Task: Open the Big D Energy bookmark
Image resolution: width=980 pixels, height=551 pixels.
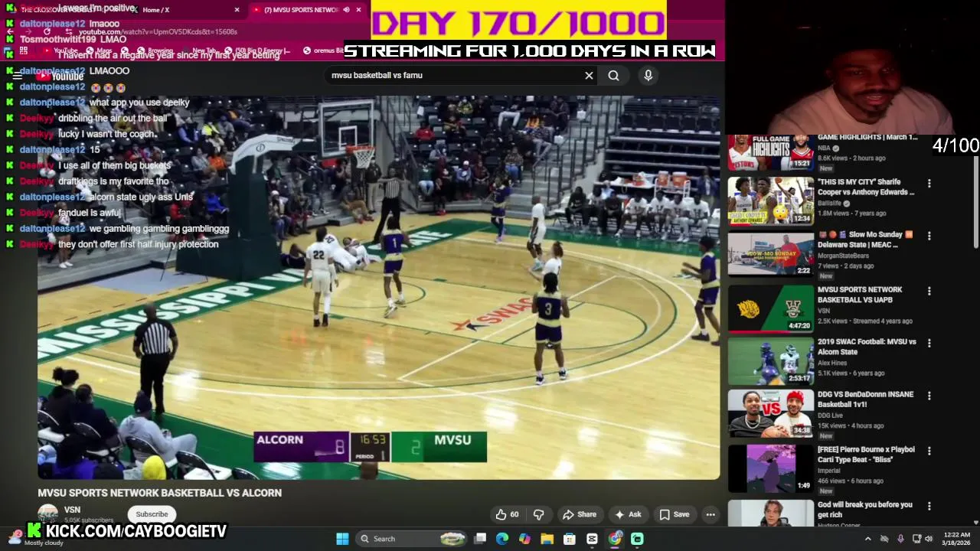Action: tap(258, 51)
